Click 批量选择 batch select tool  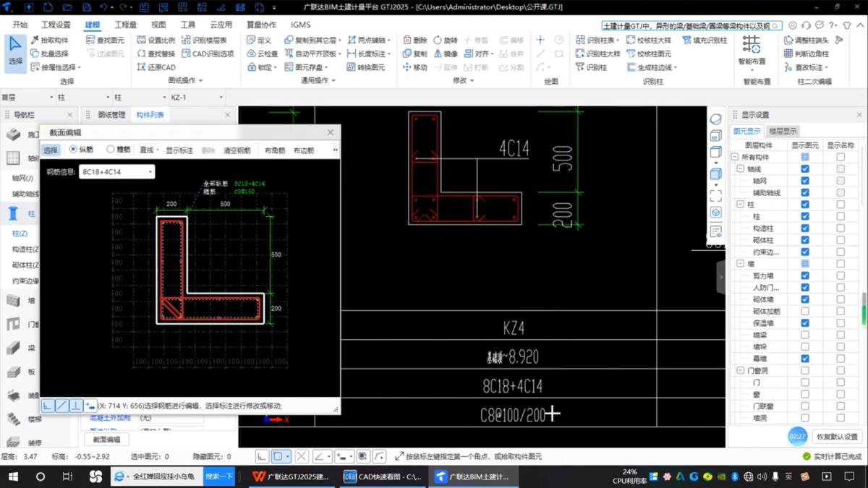tap(49, 53)
